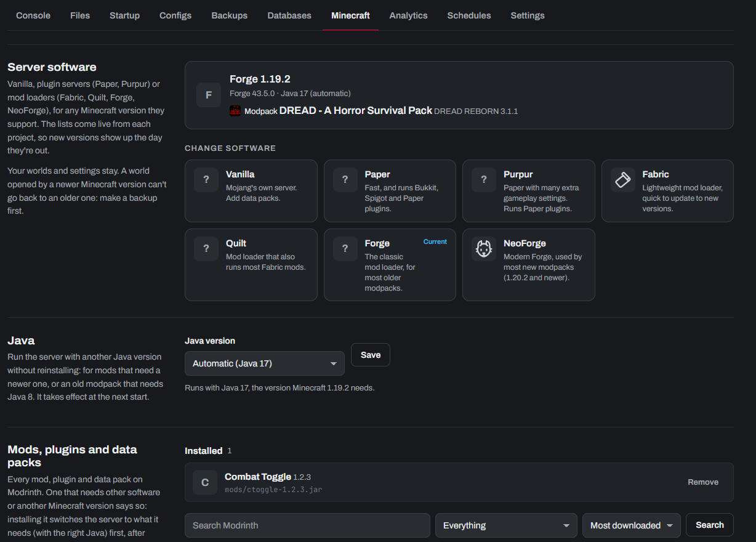Pick the Quilt software card
The image size is (756, 542).
[251, 265]
